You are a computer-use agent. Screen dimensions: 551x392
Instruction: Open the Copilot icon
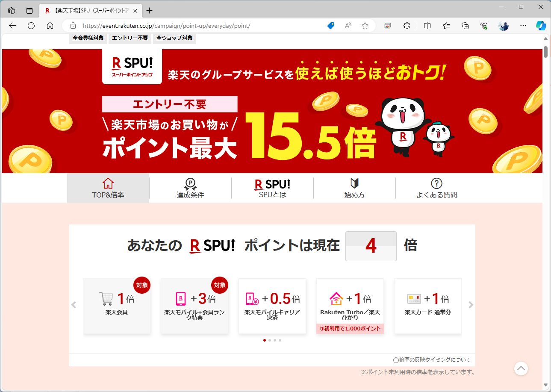pos(541,26)
